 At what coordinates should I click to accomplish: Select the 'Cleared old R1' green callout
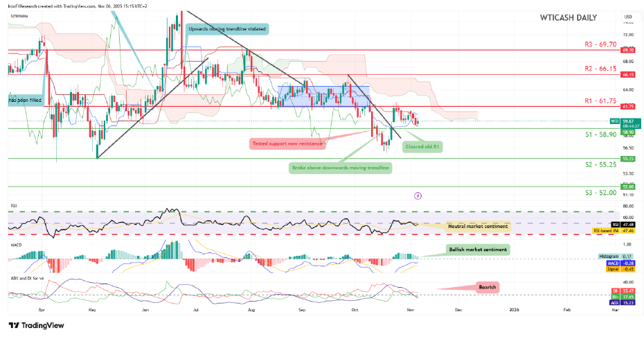click(422, 147)
